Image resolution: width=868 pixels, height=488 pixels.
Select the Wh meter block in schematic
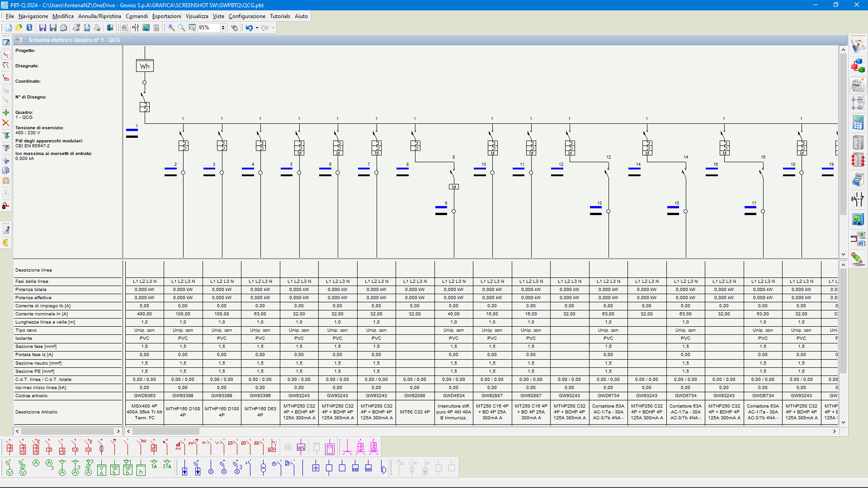145,66
